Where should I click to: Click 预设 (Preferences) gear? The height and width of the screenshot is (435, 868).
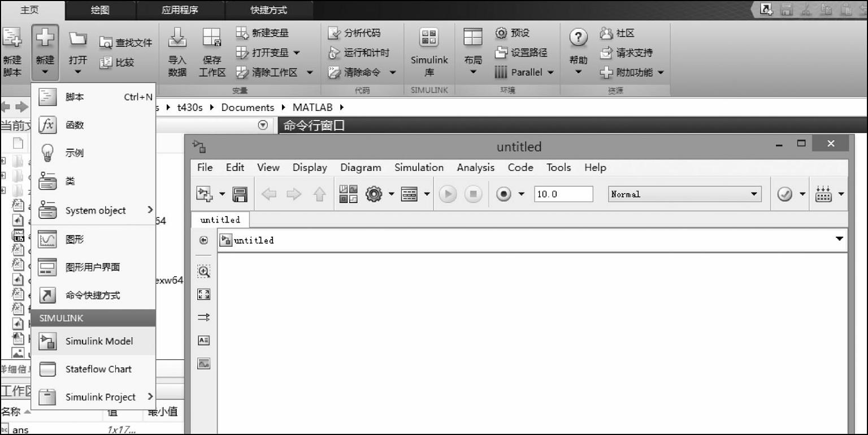513,33
